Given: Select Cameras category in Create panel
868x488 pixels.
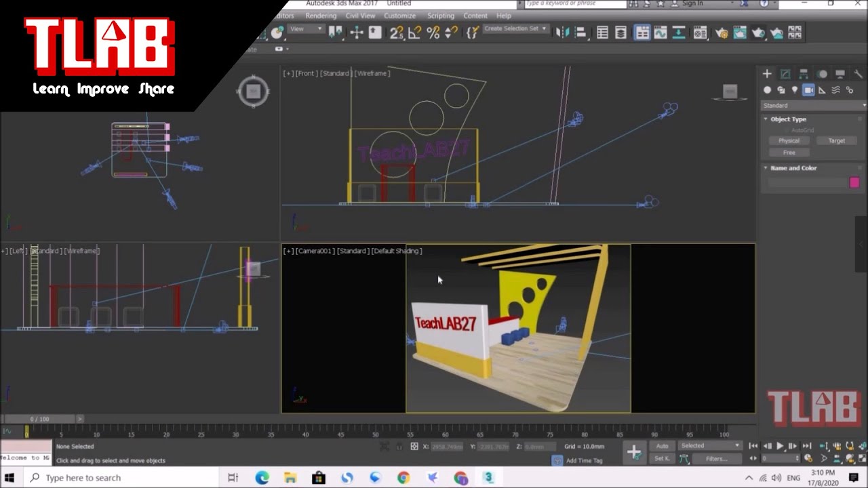Looking at the screenshot, I should pyautogui.click(x=808, y=89).
